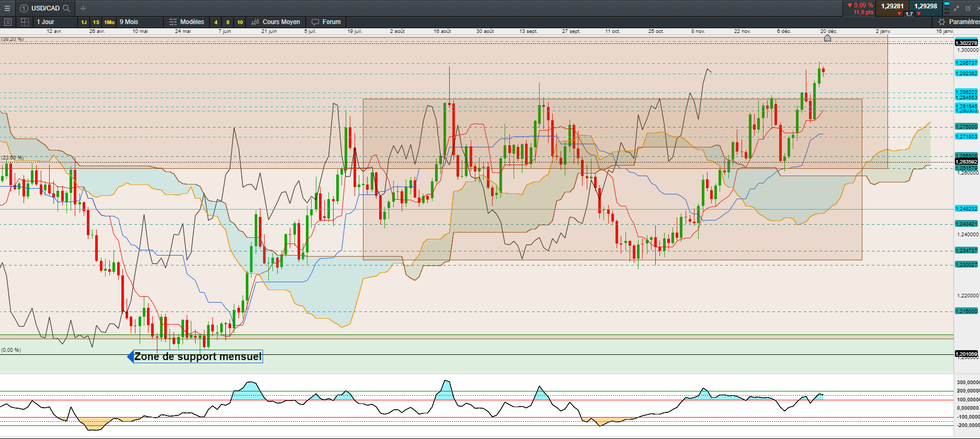
Task: Select the 'Zone de support mensuel' annotation
Action: (198, 357)
